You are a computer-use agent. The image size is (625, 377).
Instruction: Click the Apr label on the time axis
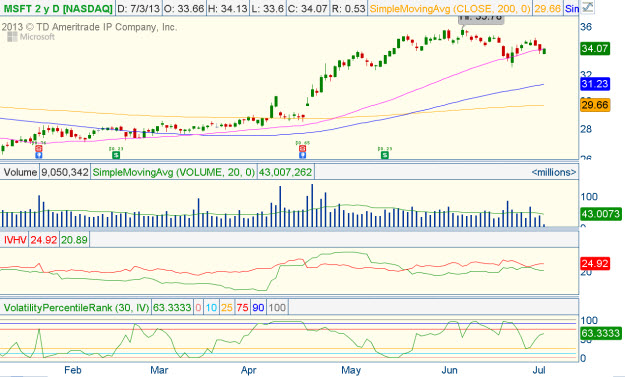249,370
